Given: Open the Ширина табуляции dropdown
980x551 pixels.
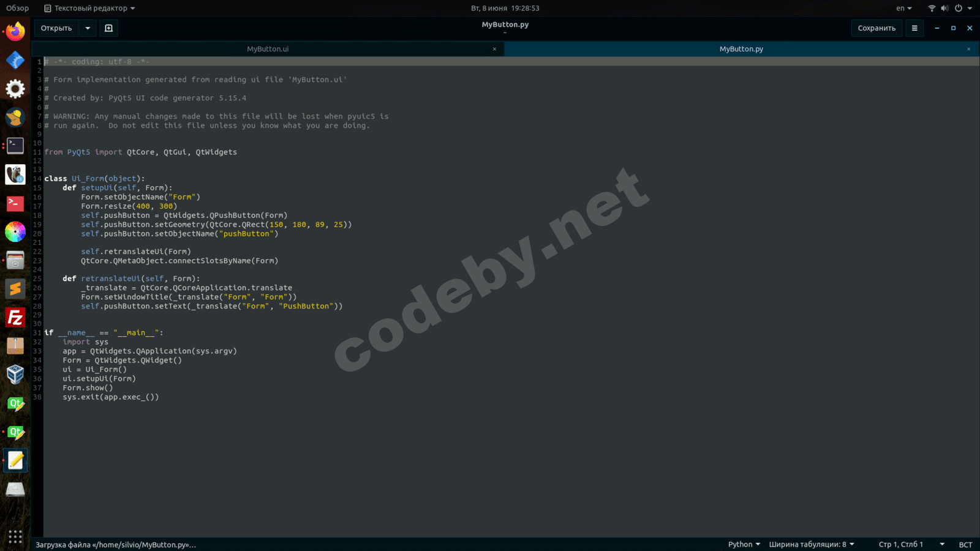Looking at the screenshot, I should tap(811, 544).
